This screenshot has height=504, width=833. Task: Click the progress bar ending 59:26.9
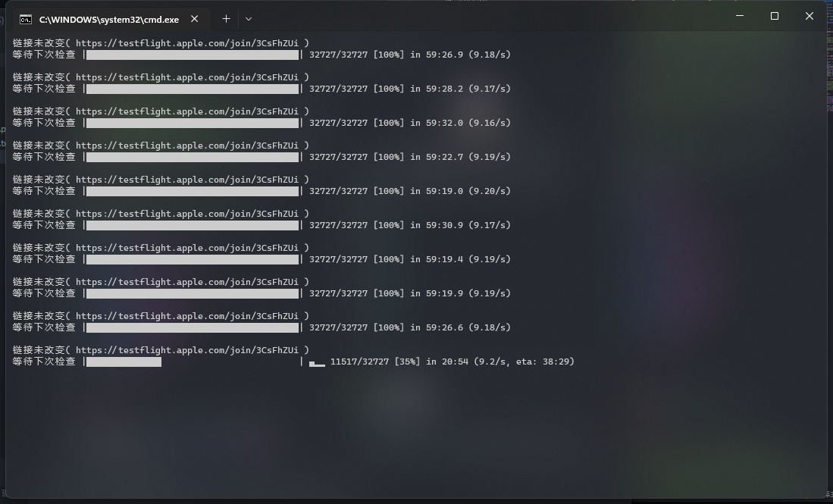click(x=193, y=55)
